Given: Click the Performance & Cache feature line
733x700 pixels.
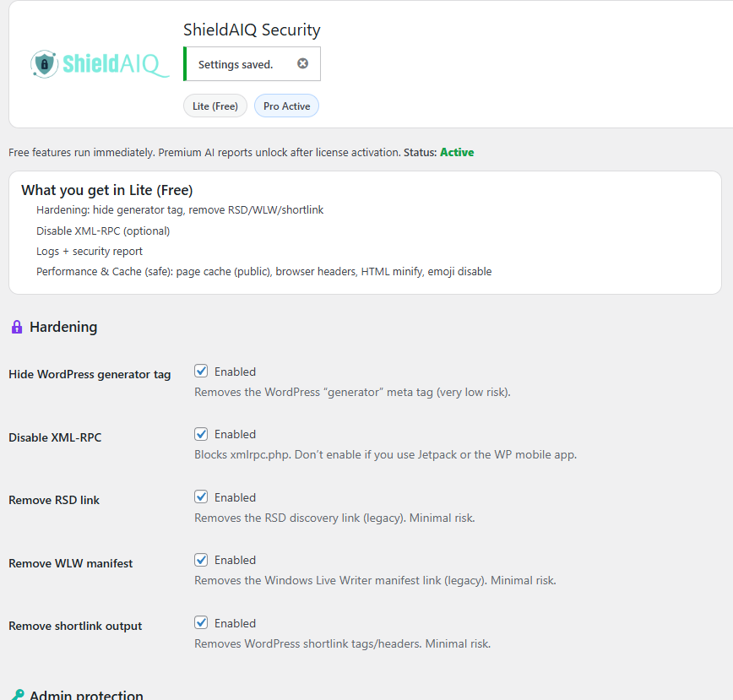Looking at the screenshot, I should pos(263,271).
